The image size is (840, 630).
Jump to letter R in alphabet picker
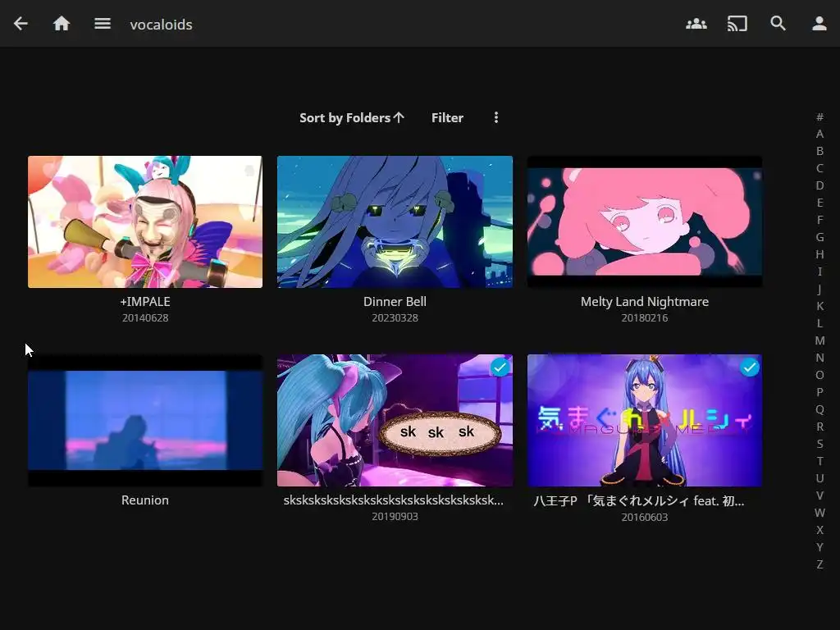[819, 427]
